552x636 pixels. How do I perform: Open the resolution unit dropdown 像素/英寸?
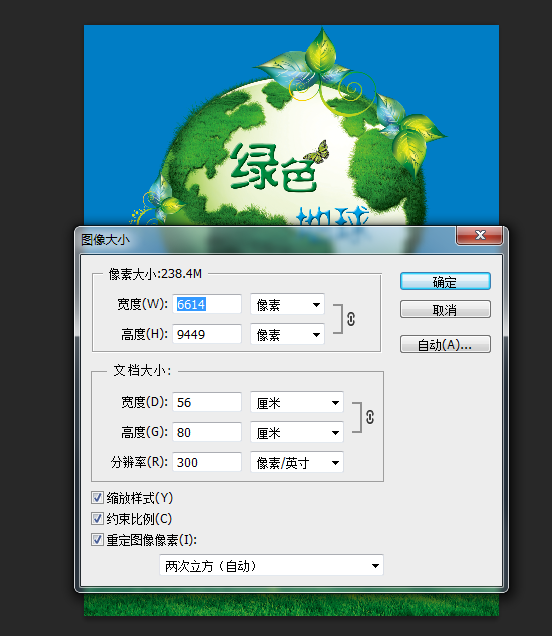coord(297,462)
